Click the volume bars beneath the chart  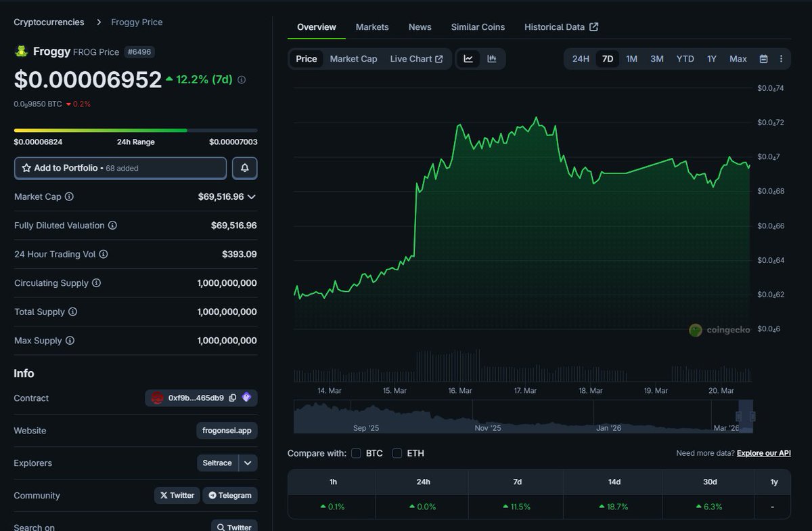(x=522, y=366)
